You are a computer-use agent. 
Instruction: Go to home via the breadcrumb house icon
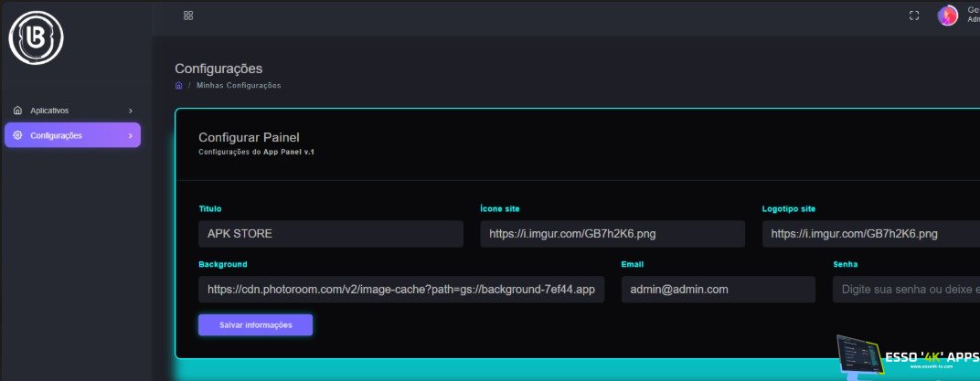[x=179, y=86]
